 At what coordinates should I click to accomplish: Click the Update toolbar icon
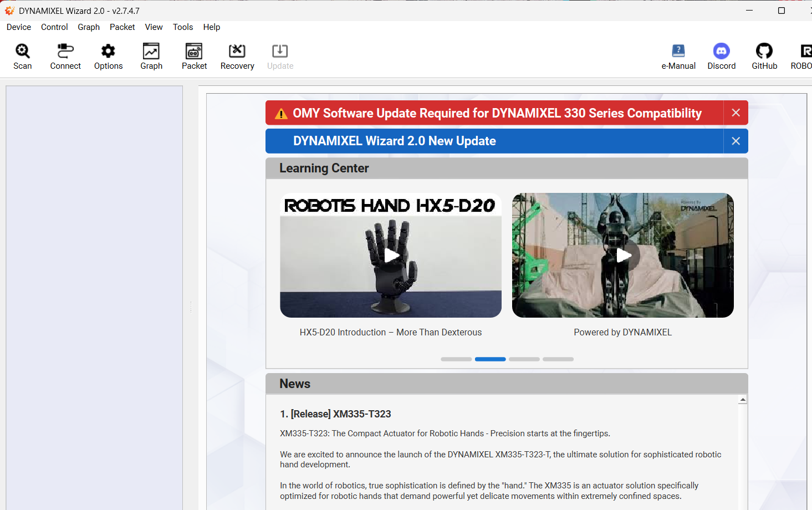(x=280, y=51)
